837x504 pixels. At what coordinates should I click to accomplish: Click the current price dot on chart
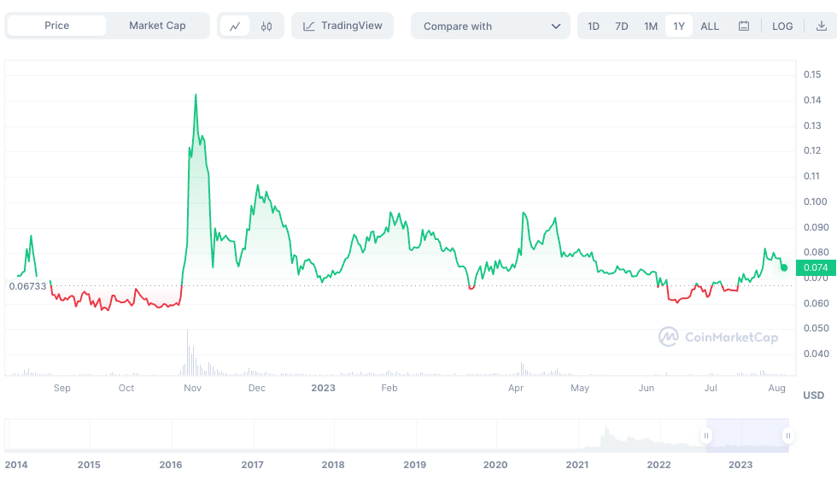click(x=784, y=267)
